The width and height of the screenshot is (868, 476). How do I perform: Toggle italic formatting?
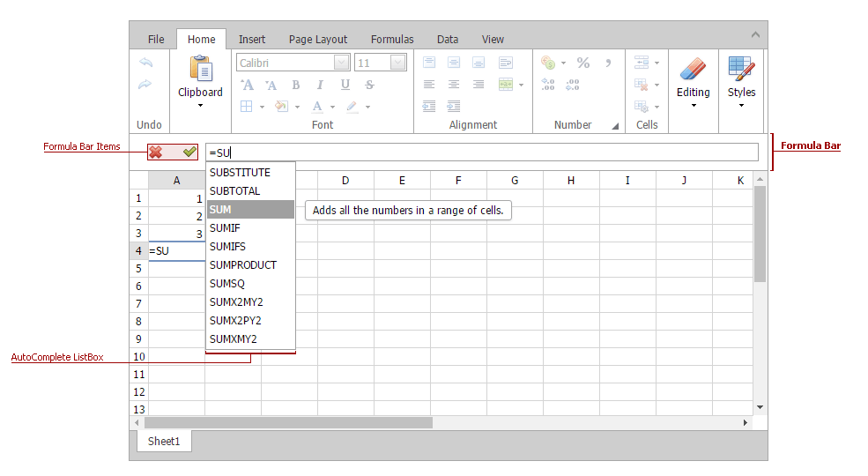(321, 85)
